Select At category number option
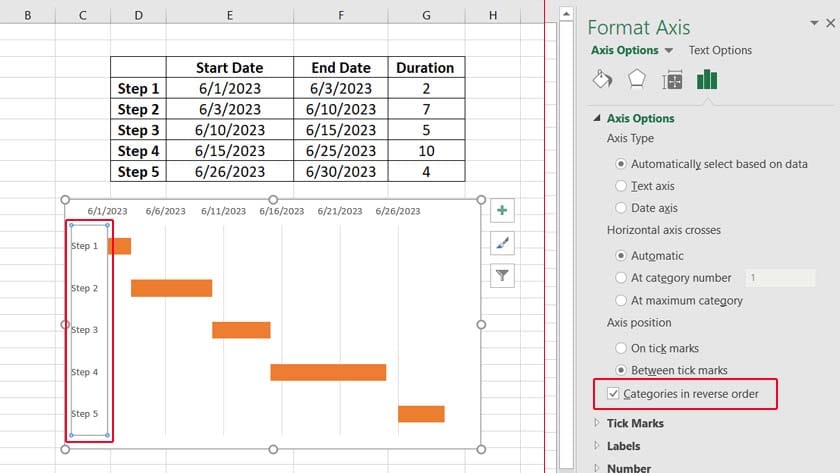The width and height of the screenshot is (840, 473). pos(620,277)
